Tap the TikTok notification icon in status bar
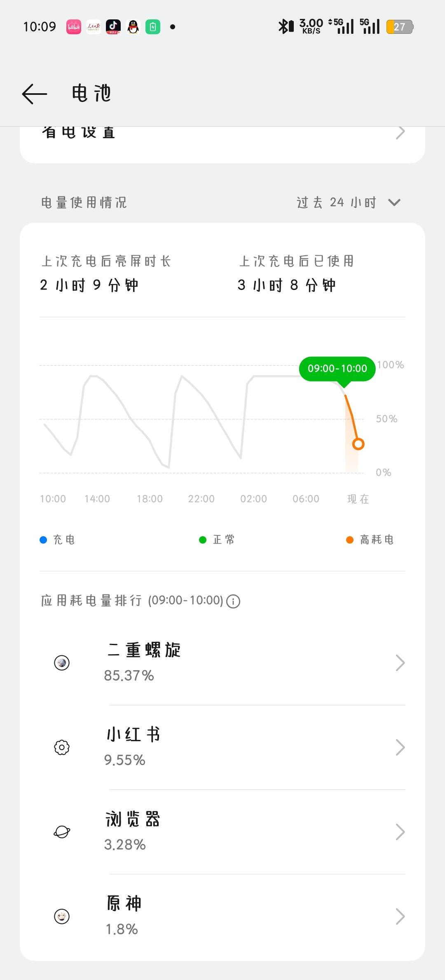 pos(113,27)
